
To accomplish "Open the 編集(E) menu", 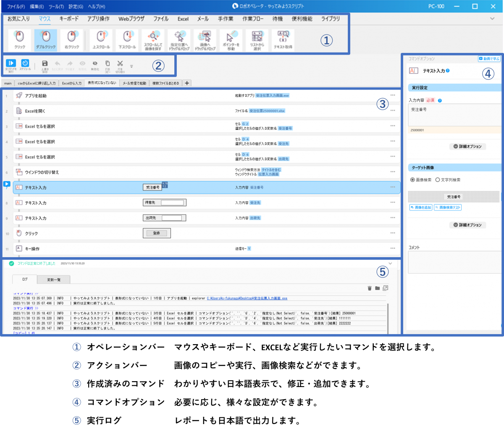I will 37,6.
